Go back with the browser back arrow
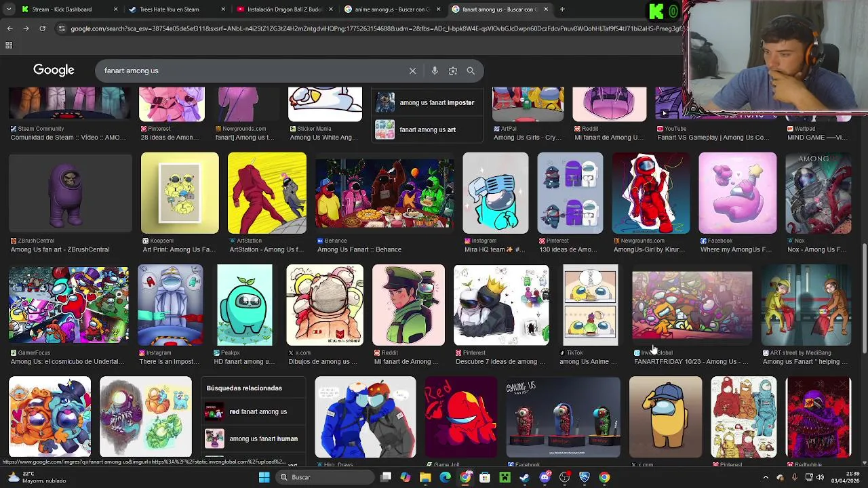The width and height of the screenshot is (868, 488). (9, 28)
